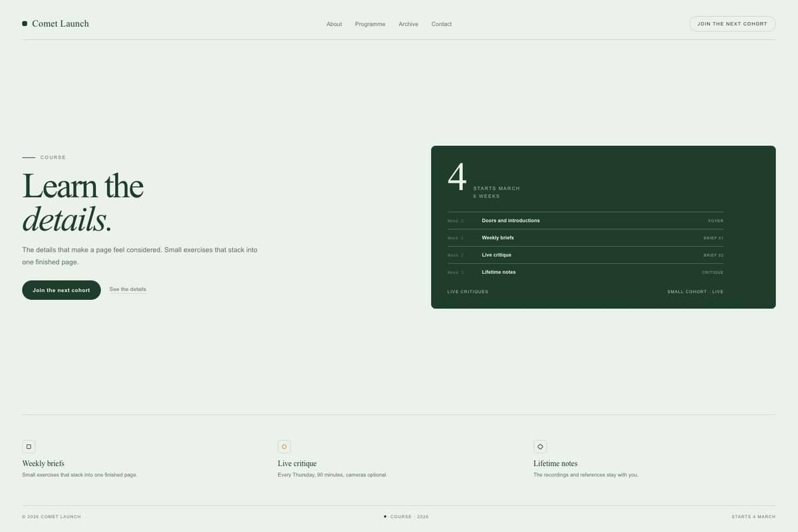Viewport: 798px width, 532px height.
Task: Click the FOYER tag in the schedule card
Action: pyautogui.click(x=716, y=221)
